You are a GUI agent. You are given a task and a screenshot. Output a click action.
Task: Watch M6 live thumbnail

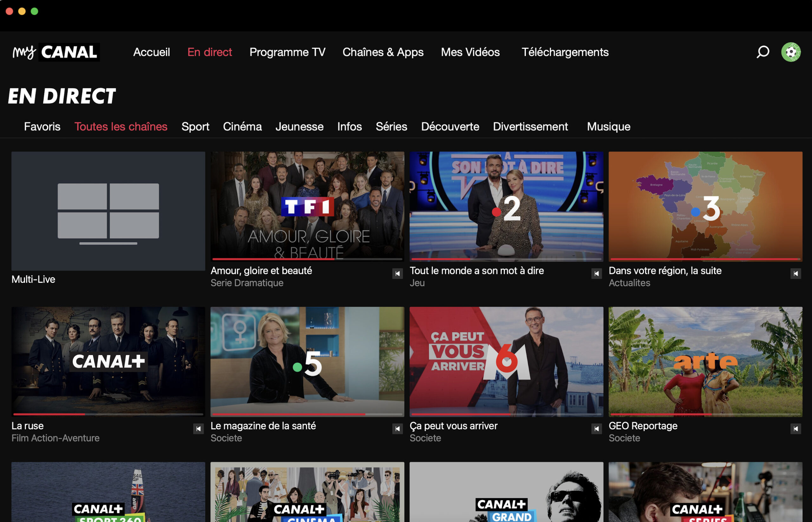pos(506,362)
